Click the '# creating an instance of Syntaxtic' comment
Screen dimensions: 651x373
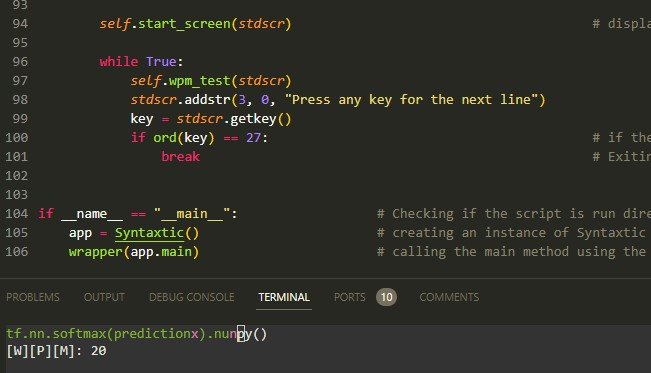512,233
